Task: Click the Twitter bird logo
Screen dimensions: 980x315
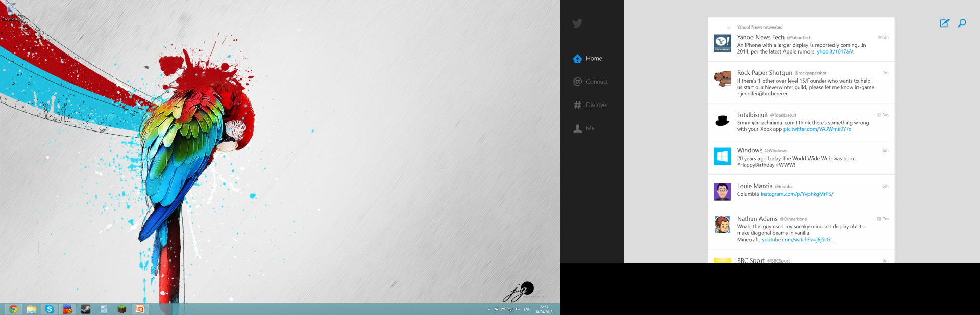Action: point(577,23)
